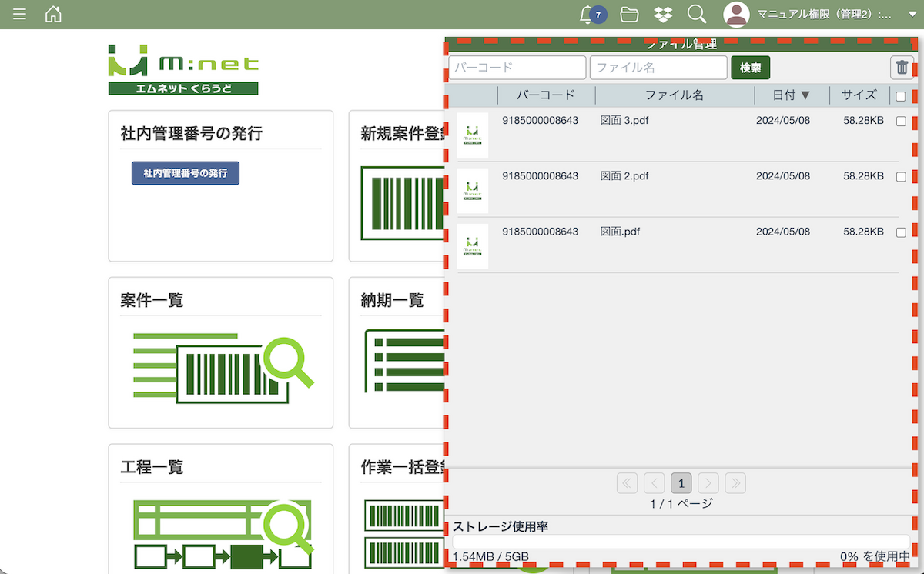Image resolution: width=924 pixels, height=574 pixels.
Task: Click the Dropbox icon in header
Action: 662,15
